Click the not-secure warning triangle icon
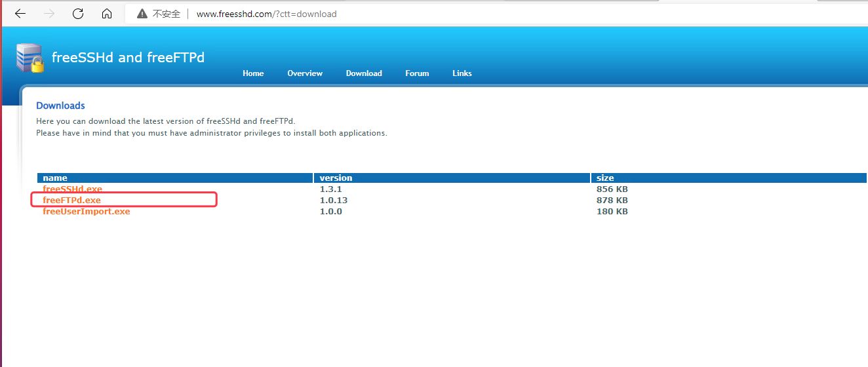The width and height of the screenshot is (868, 367). pos(142,14)
